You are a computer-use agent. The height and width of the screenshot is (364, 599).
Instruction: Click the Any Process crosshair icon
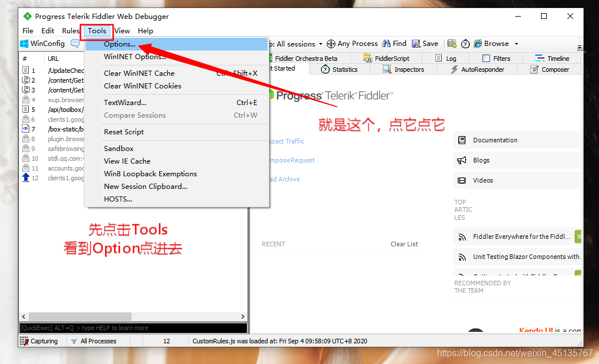(331, 44)
